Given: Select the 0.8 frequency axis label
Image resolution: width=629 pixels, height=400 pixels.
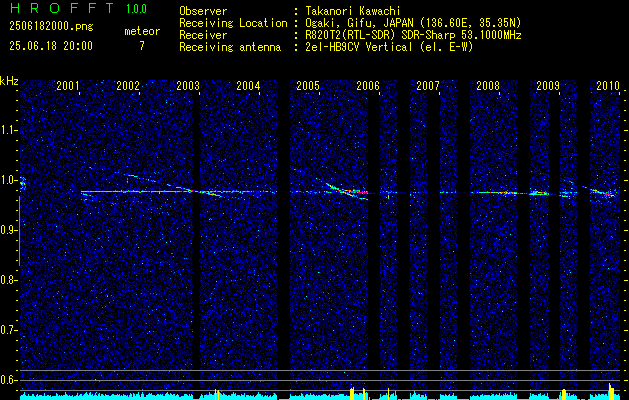Looking at the screenshot, I should coord(9,280).
